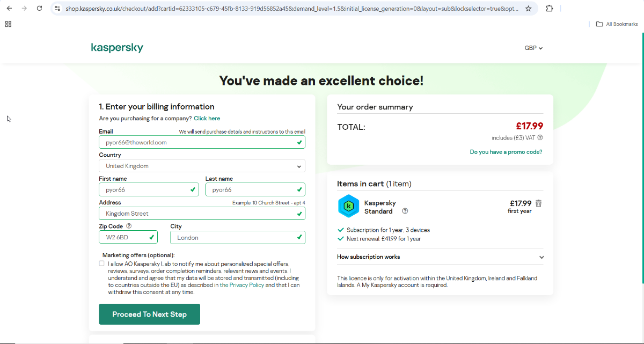Click the 'Do you have a promo code?' link
The height and width of the screenshot is (344, 644).
[x=506, y=152]
